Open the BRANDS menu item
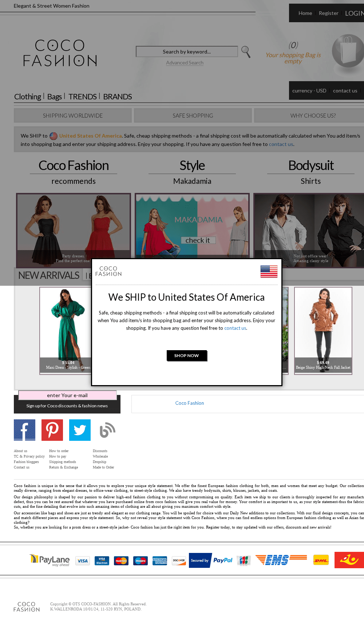The image size is (364, 625). (118, 96)
